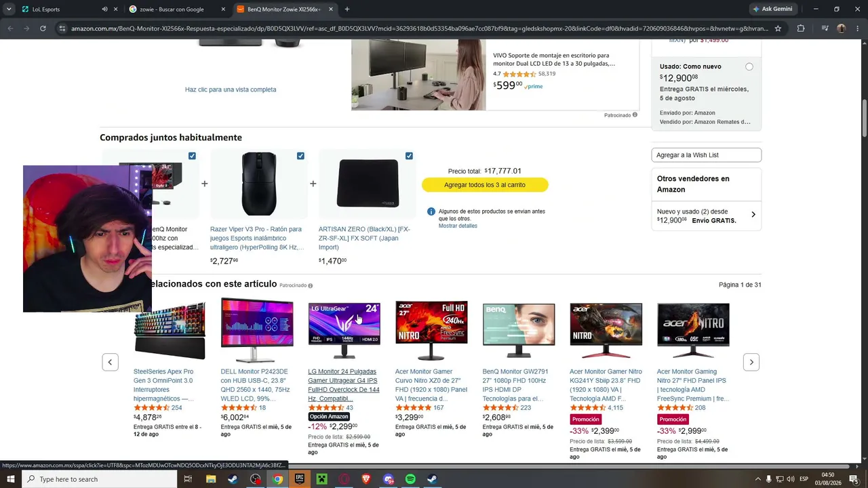Open the DELL Monitor P2423DE thumbnail
The height and width of the screenshot is (488, 868).
(257, 331)
